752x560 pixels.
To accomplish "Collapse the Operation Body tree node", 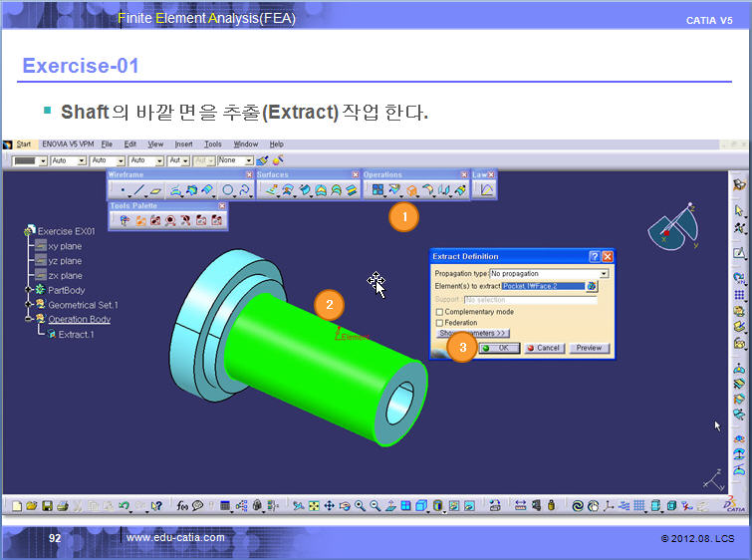I will coord(28,319).
